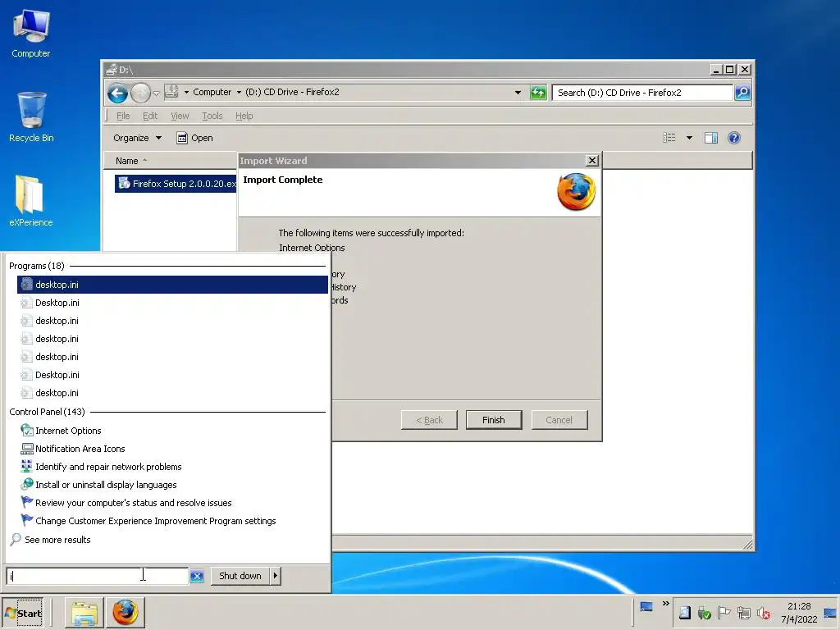Click the Cancel button in Import Wizard

[x=559, y=420]
